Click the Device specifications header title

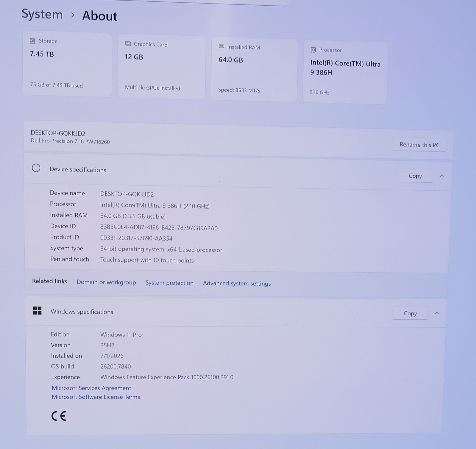point(78,170)
